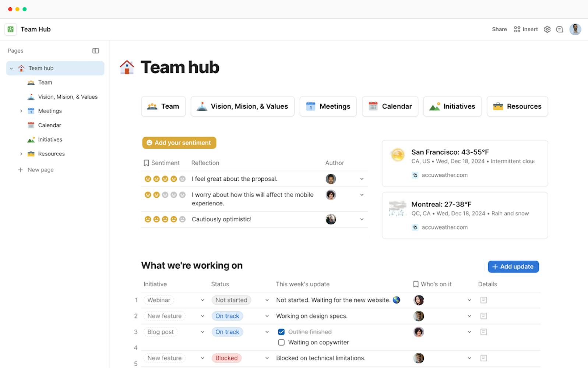Open the Blocked status dropdown

coord(267,358)
